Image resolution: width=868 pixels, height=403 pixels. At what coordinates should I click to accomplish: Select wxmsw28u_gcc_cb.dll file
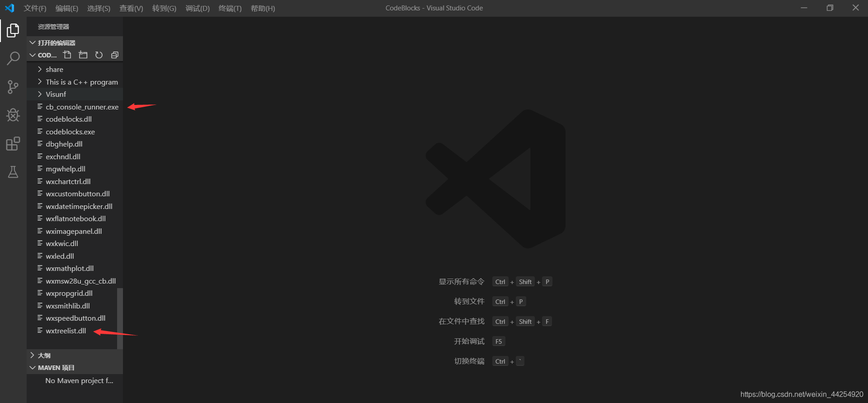[75, 281]
